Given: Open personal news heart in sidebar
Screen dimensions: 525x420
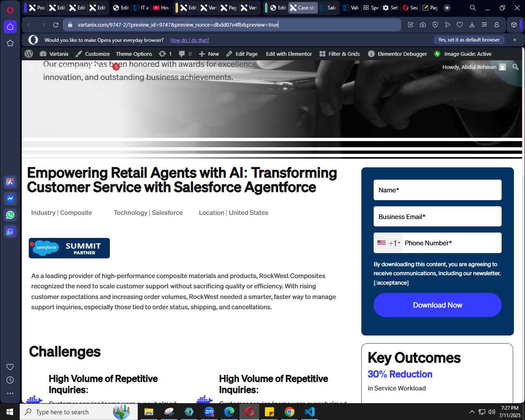Looking at the screenshot, I should pos(10,367).
